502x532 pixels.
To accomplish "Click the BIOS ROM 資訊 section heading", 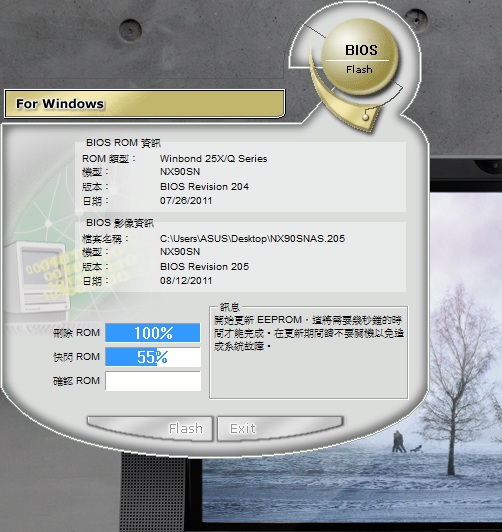I will coord(123,143).
